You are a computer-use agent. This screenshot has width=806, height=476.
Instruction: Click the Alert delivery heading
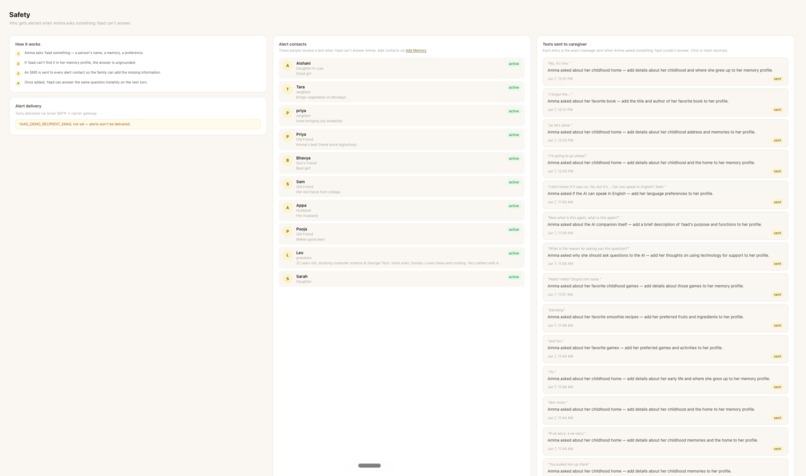[28, 106]
